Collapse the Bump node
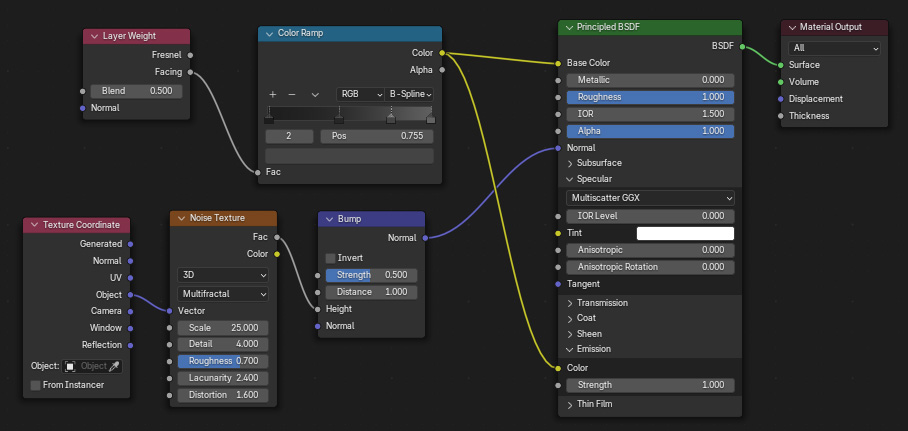The width and height of the screenshot is (908, 431). 329,219
